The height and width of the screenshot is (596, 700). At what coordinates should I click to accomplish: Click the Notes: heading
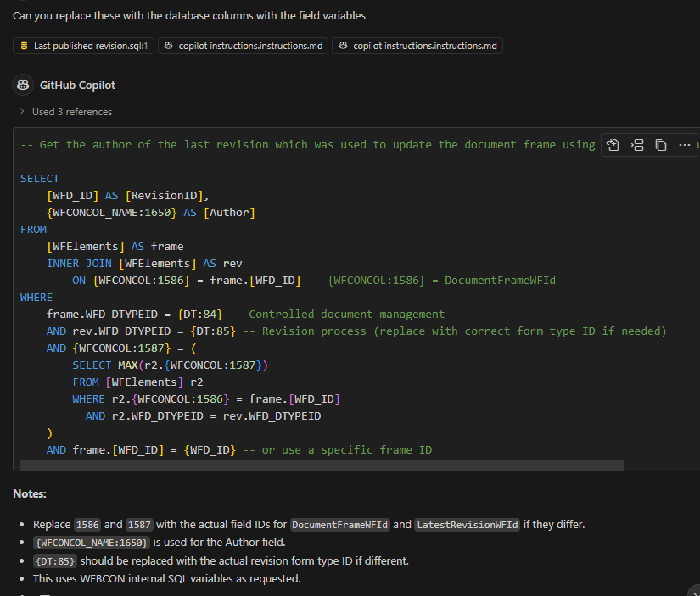[x=30, y=493]
